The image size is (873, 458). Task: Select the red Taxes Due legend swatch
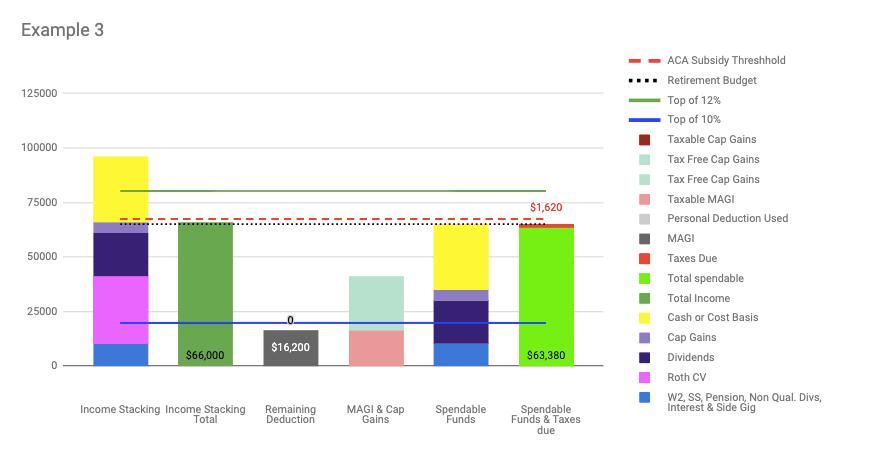[644, 258]
